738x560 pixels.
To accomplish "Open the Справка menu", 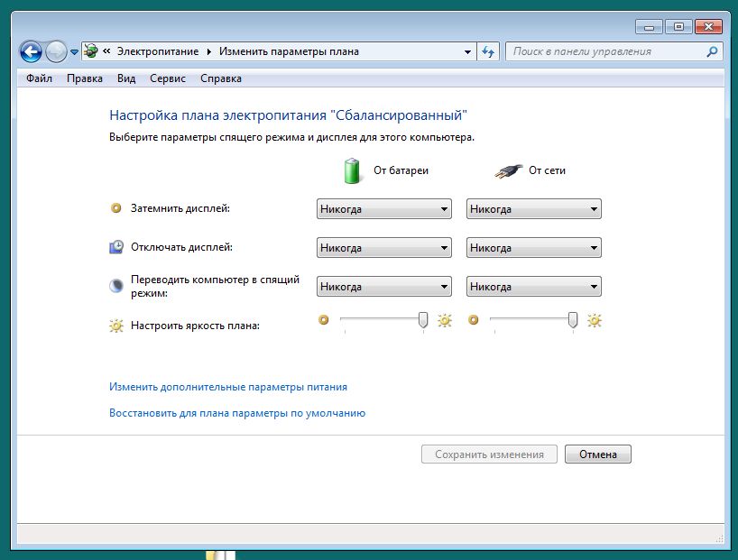I will tap(221, 78).
